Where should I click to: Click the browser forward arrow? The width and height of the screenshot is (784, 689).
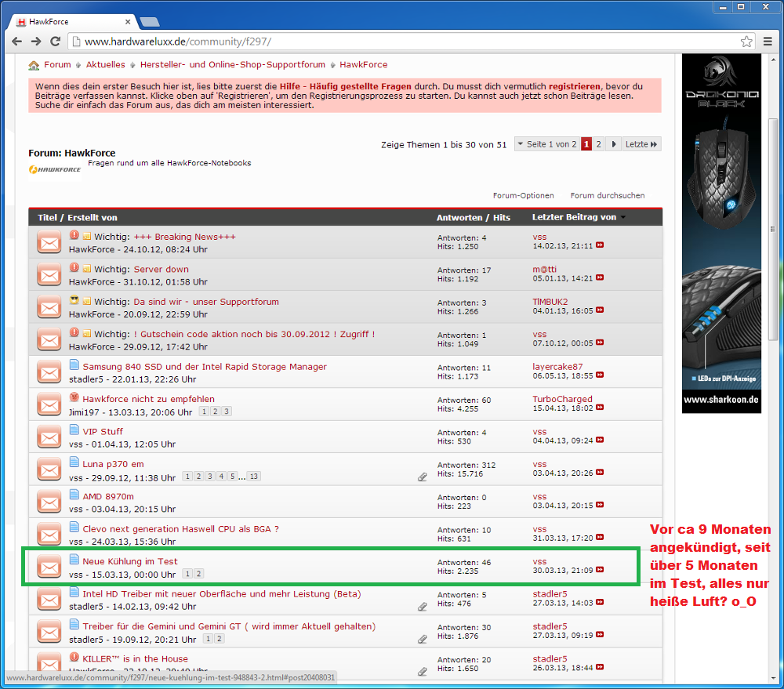[x=36, y=42]
